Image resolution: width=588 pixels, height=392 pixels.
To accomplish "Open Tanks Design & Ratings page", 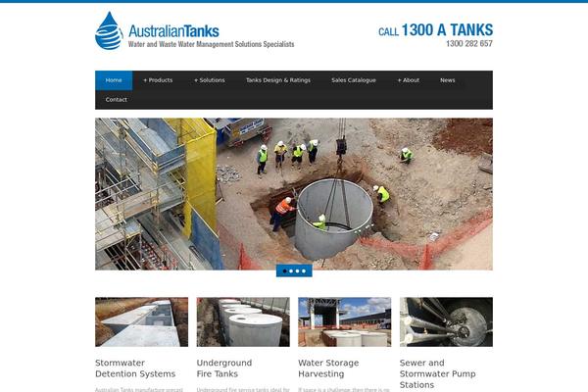I will pos(278,80).
